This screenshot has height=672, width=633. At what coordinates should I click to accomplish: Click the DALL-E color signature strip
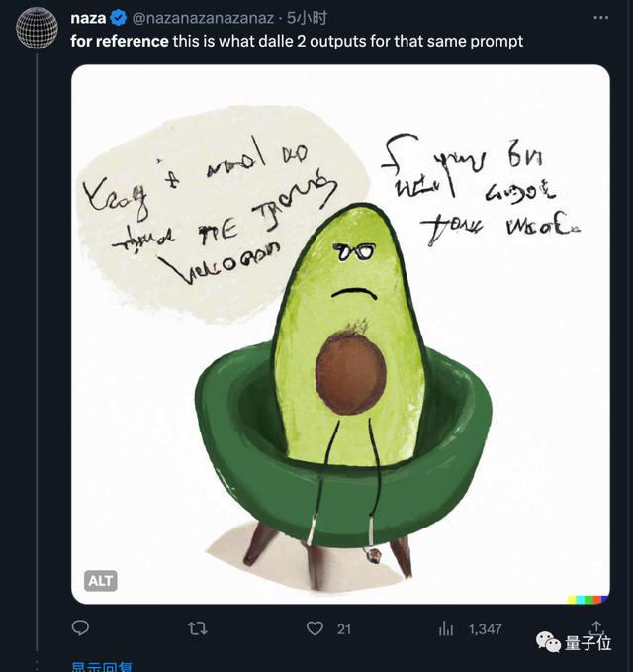click(x=588, y=599)
